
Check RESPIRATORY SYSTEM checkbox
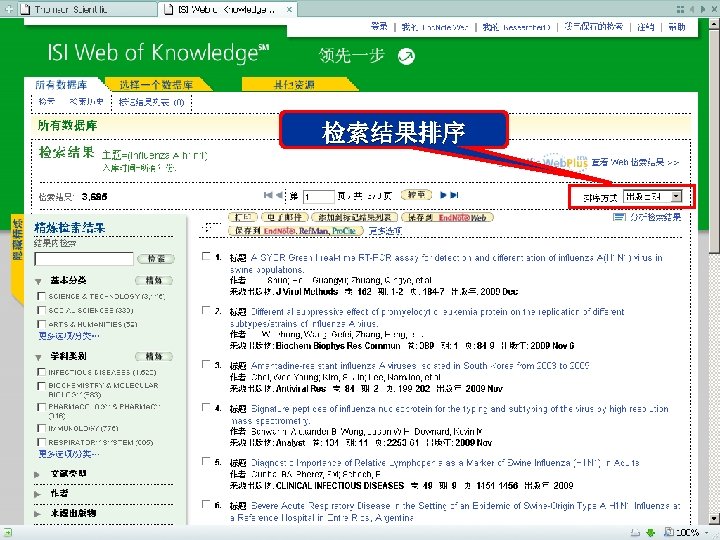tap(41, 442)
